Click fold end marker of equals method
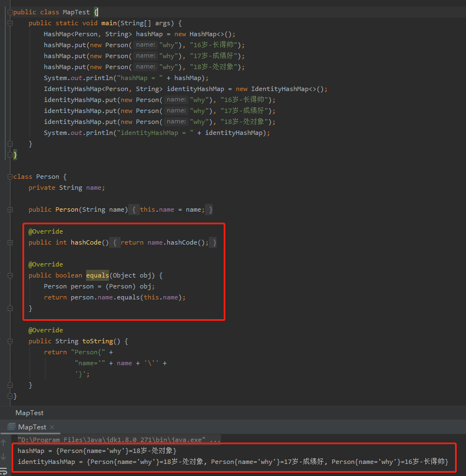Viewport: 466px width, 476px height. click(10, 308)
